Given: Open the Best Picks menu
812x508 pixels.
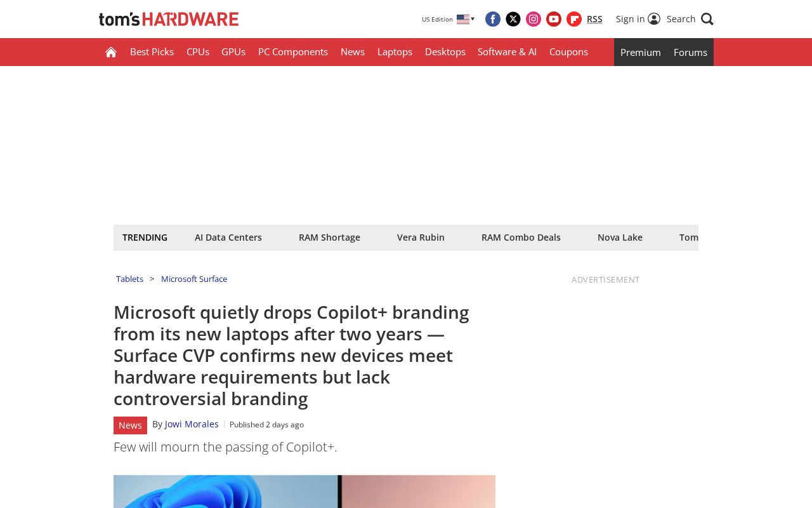Looking at the screenshot, I should click(x=152, y=52).
